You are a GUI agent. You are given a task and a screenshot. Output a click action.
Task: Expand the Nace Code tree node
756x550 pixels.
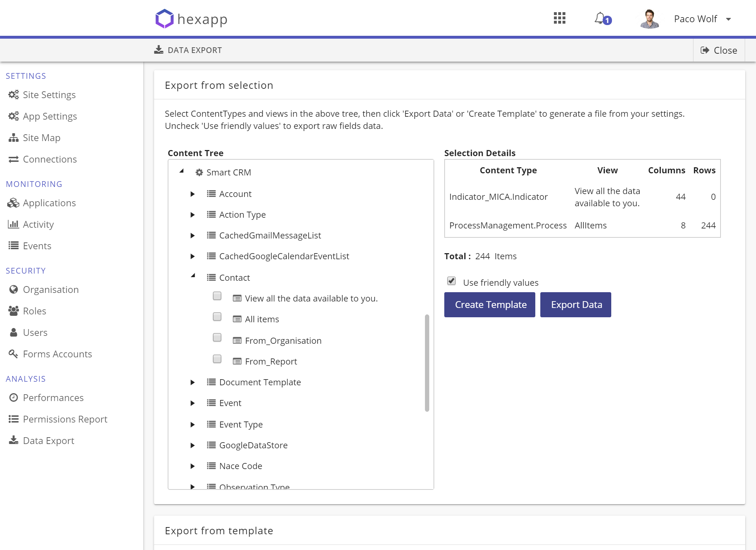point(192,466)
